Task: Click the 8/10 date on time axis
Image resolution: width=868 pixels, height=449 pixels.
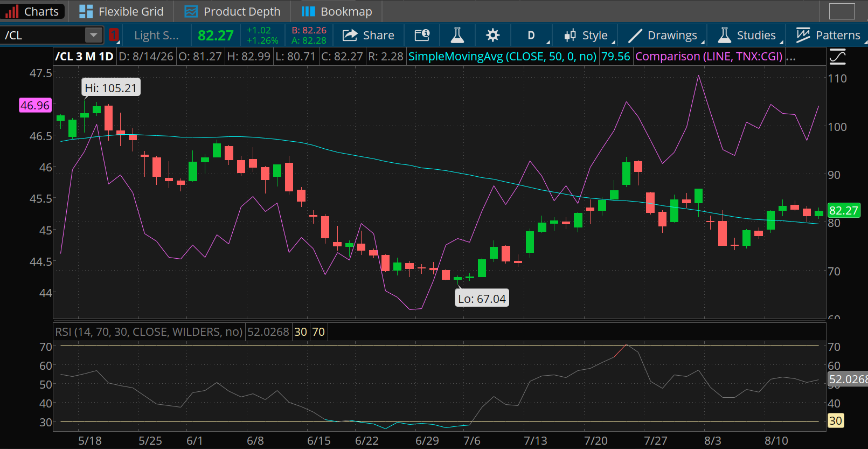Action: click(776, 440)
